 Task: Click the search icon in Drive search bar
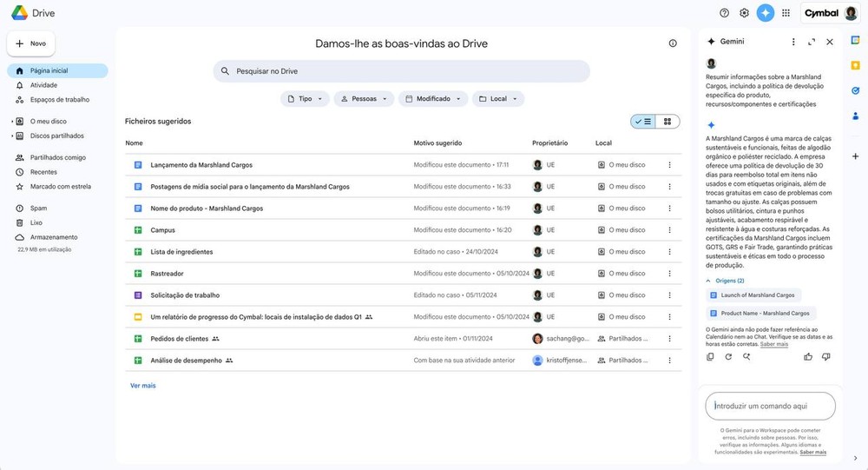click(225, 71)
